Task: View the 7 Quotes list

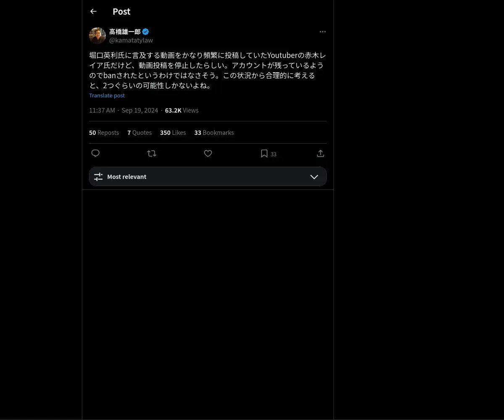Action: coord(139,132)
